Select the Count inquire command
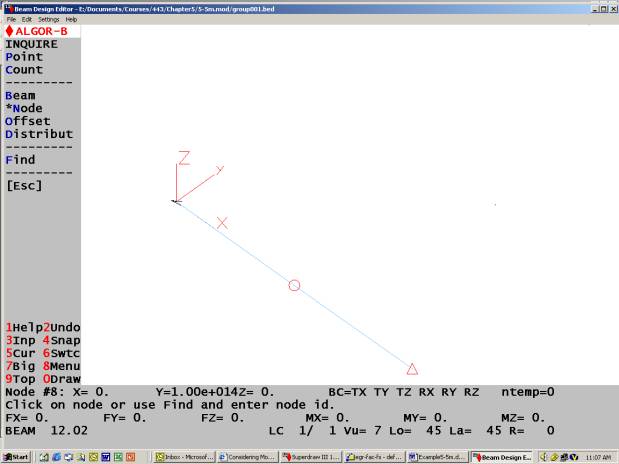The image size is (619, 464). (x=24, y=70)
